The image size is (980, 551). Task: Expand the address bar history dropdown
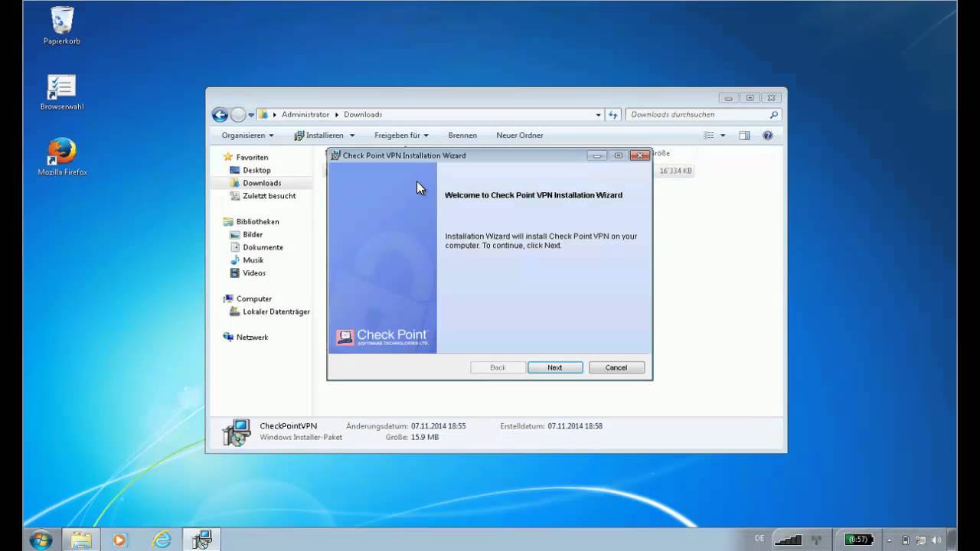(599, 115)
